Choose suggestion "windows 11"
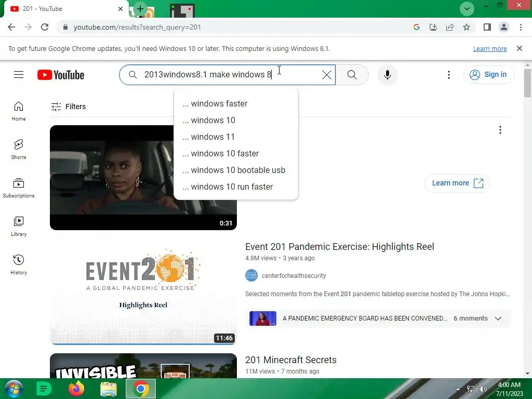This screenshot has height=399, width=532. point(236,137)
